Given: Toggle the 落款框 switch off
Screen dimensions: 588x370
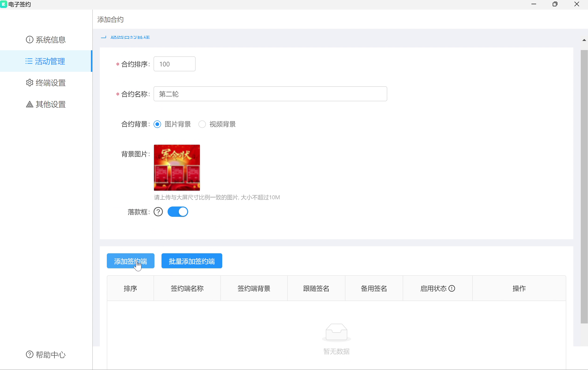Looking at the screenshot, I should click(178, 212).
